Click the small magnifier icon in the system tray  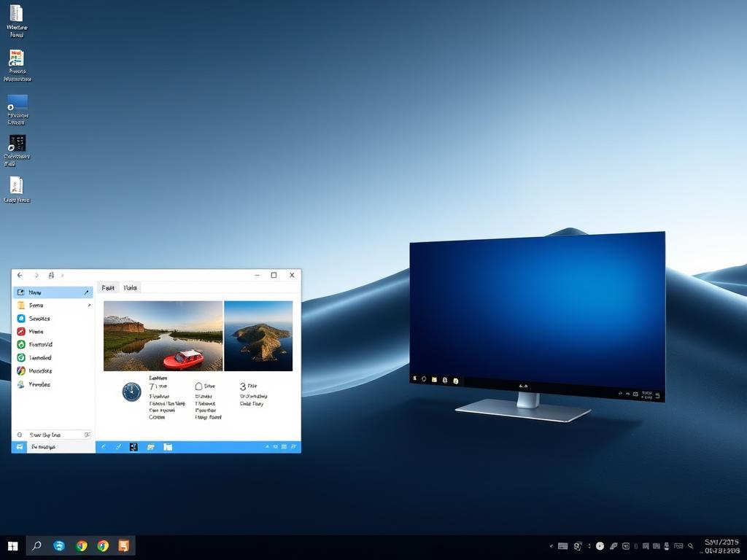[691, 546]
